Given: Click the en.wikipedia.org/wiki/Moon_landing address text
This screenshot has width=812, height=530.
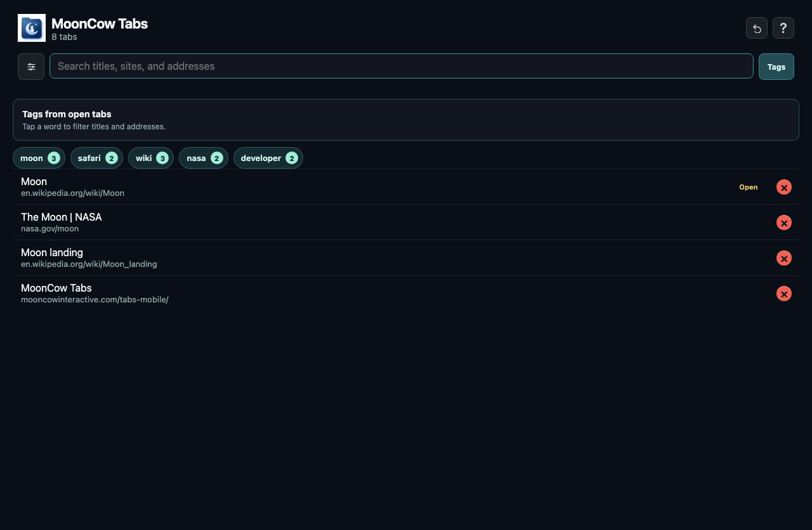Looking at the screenshot, I should coord(89,264).
